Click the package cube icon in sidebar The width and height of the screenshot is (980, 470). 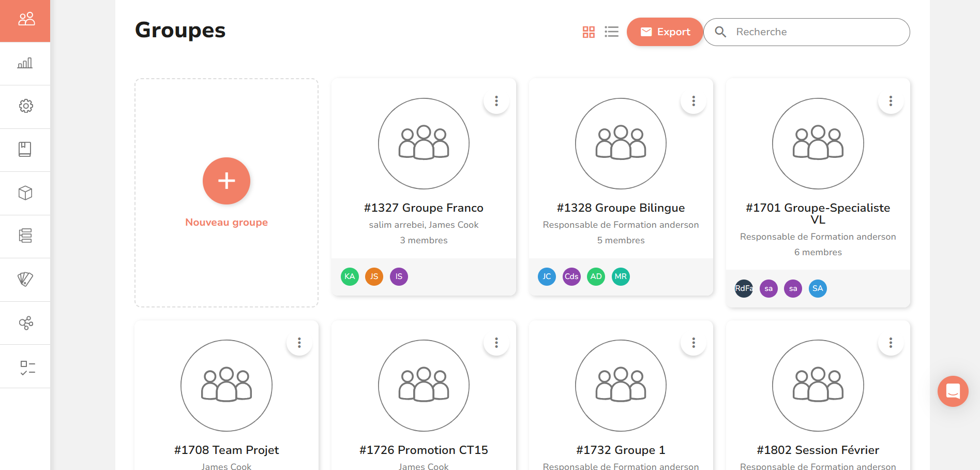[x=25, y=193]
